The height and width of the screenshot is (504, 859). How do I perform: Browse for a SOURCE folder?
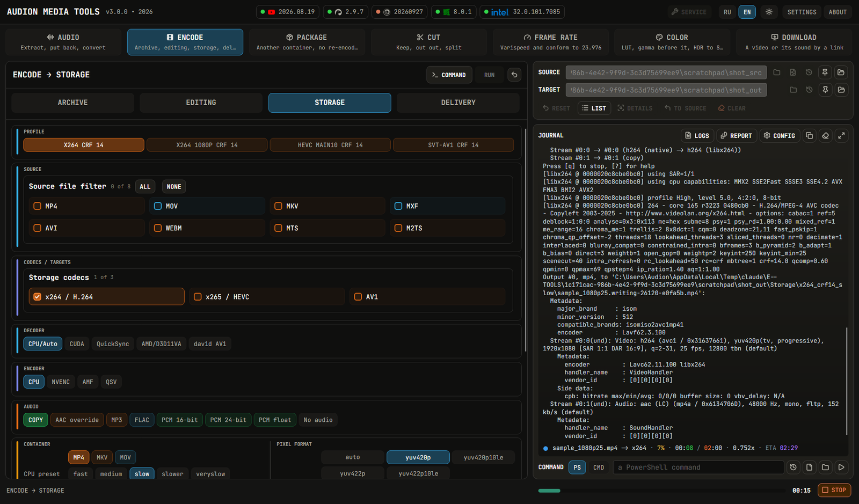tap(777, 72)
